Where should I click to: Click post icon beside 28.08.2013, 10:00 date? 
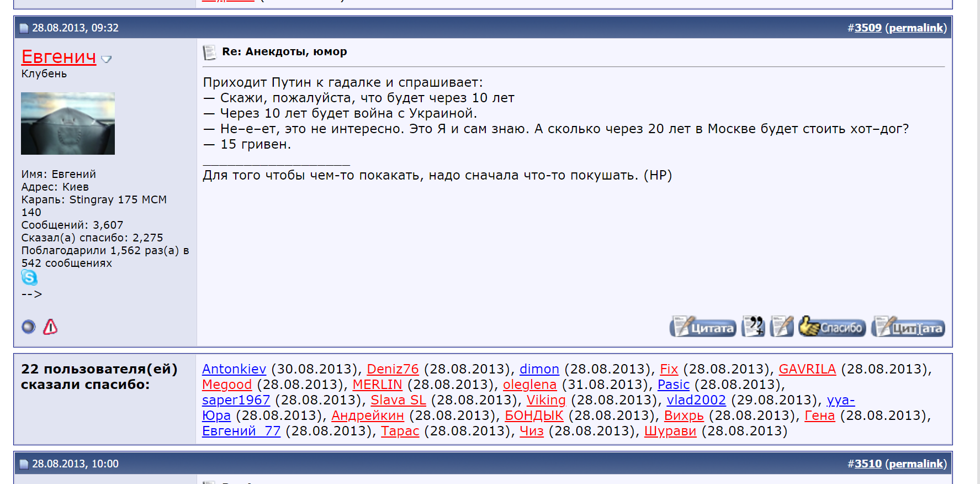coord(24,464)
